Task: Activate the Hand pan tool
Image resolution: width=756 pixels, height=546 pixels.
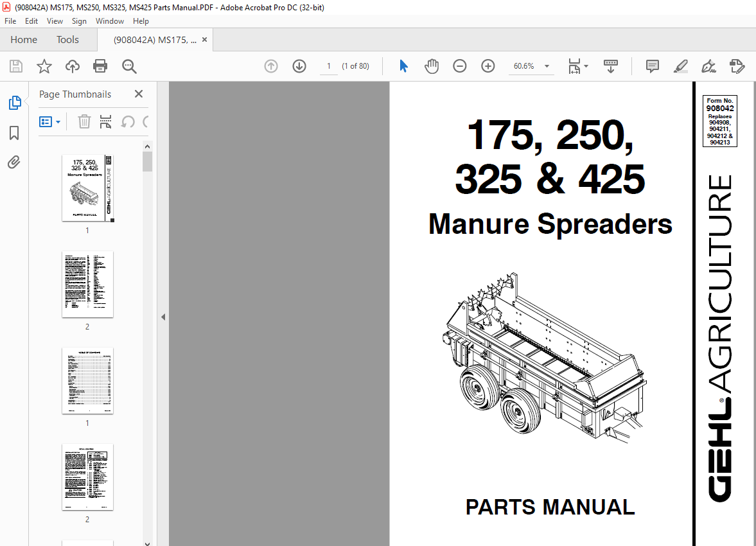Action: click(432, 66)
